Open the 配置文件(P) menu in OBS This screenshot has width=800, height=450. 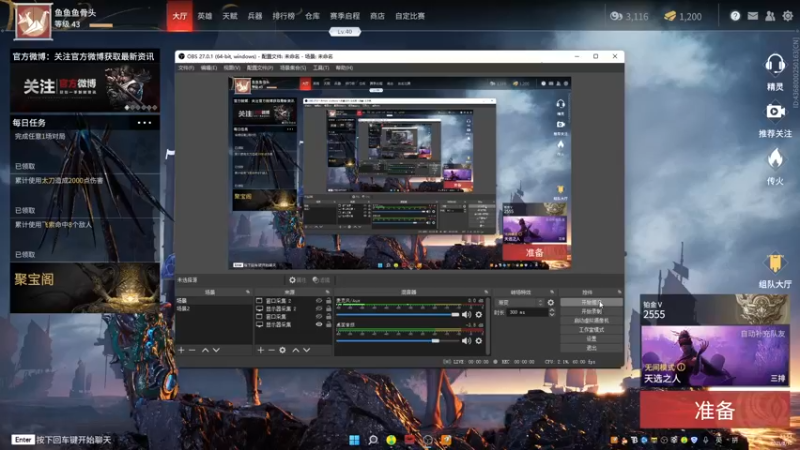tap(260, 68)
